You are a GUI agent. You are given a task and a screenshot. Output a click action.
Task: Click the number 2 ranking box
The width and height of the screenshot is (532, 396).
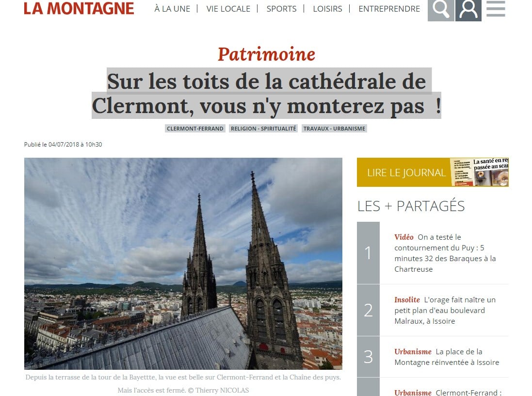pyautogui.click(x=368, y=311)
